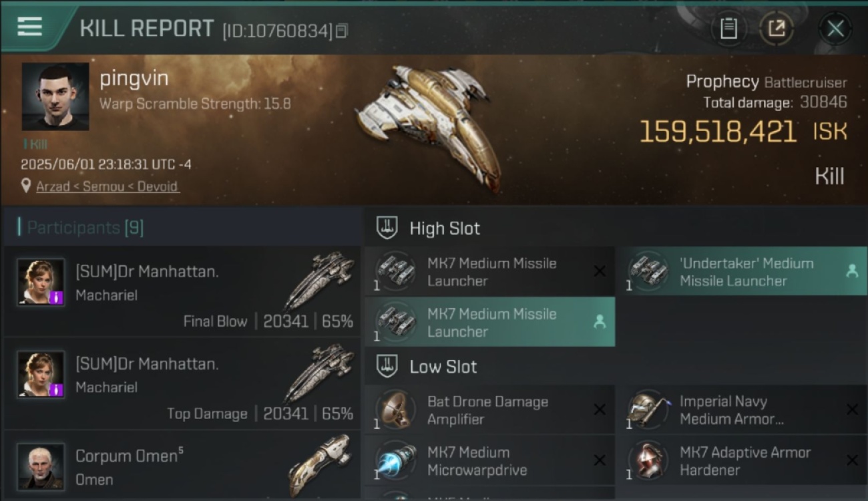Select the Imperial Navy Medium Armor module
Screen dimensions: 868x501
point(742,409)
